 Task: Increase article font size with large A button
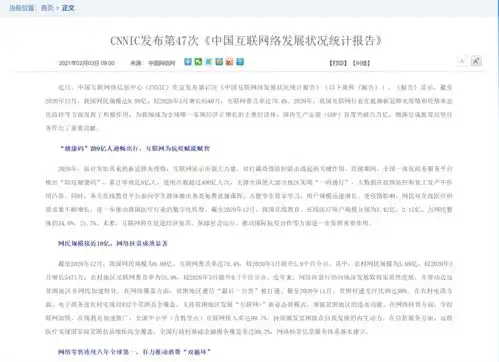476,61
